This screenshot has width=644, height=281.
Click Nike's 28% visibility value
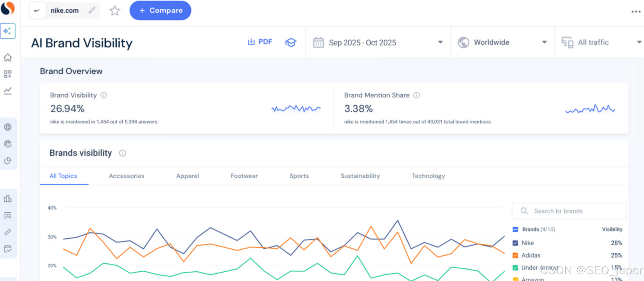point(616,243)
